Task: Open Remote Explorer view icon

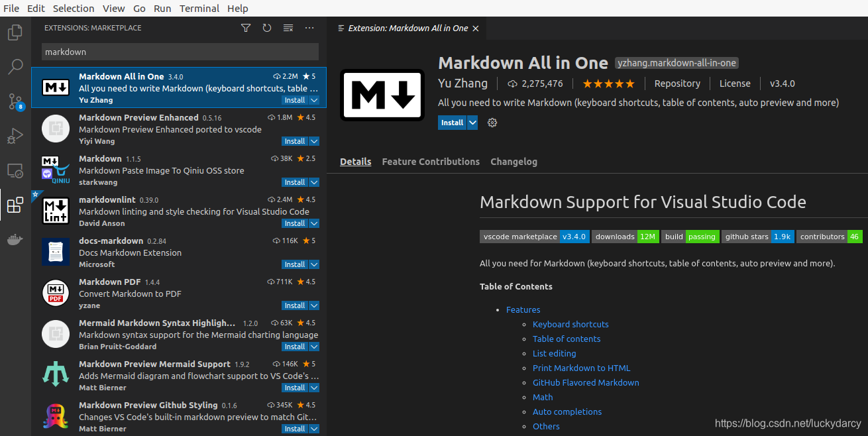Action: point(15,171)
